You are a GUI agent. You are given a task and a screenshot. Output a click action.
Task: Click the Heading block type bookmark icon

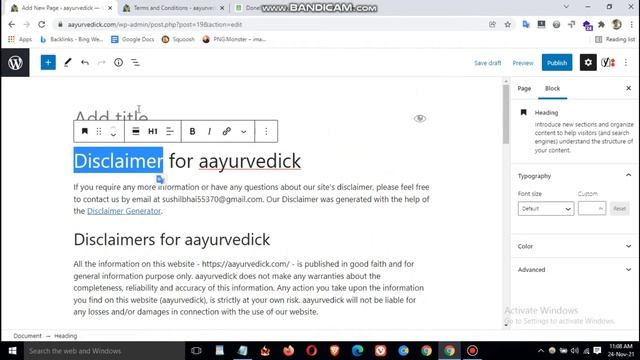tap(84, 131)
